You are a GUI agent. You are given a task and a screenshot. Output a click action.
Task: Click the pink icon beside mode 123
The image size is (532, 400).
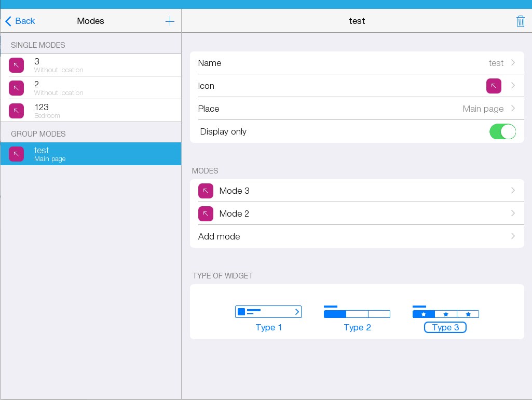point(16,111)
